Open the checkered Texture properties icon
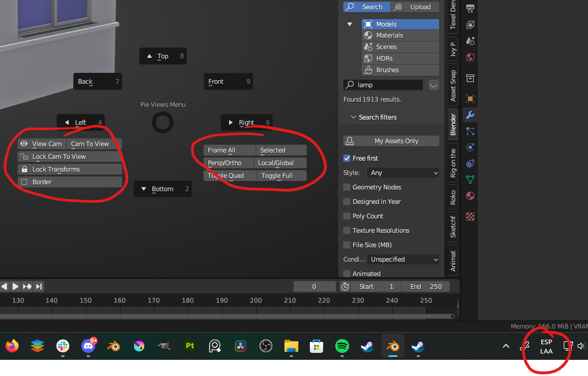 470,216
